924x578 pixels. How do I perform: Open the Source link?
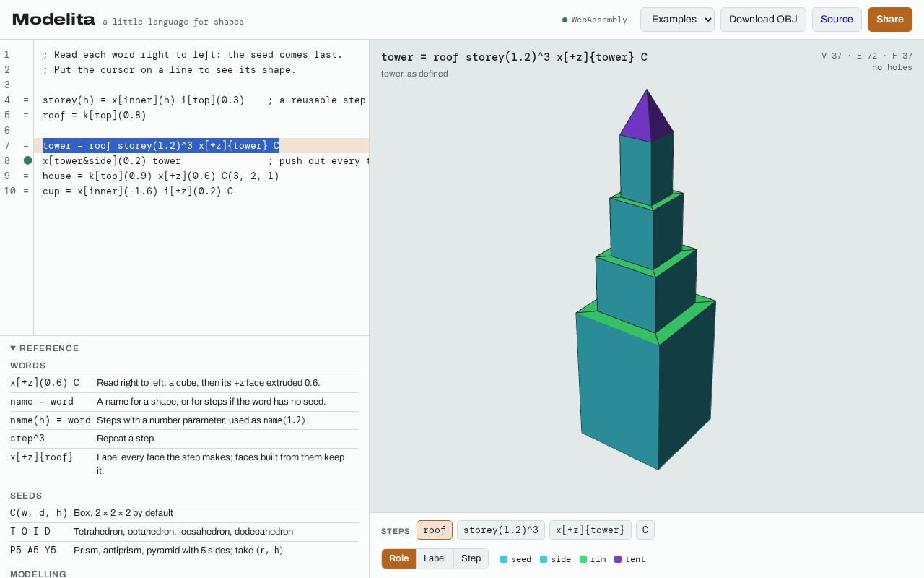837,20
